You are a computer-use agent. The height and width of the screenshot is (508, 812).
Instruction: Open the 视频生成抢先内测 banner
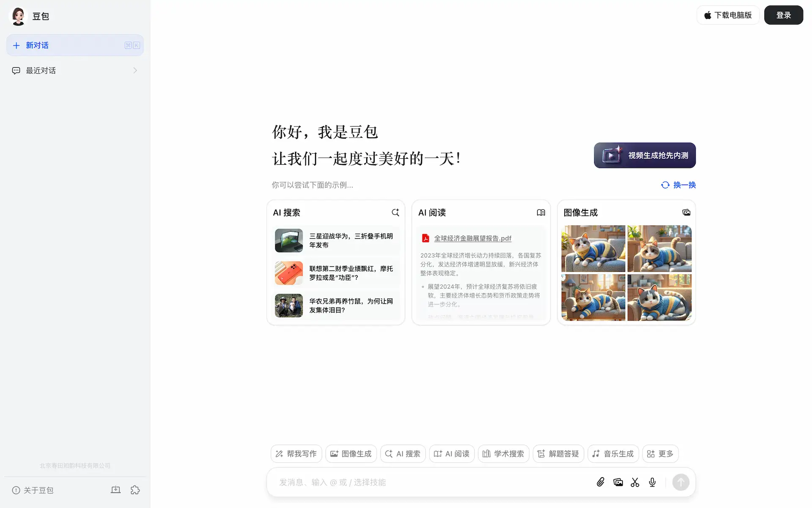(645, 155)
